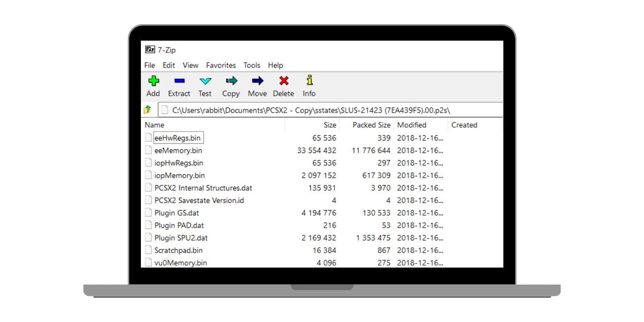The image size is (644, 322).
Task: Select PCSX2 Internal Structures.dat file name
Action: (203, 188)
